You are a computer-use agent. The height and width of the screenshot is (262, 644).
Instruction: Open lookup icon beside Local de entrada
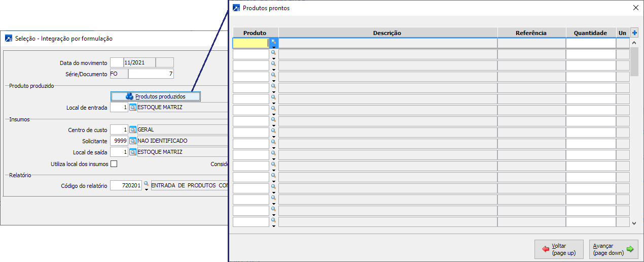[133, 108]
